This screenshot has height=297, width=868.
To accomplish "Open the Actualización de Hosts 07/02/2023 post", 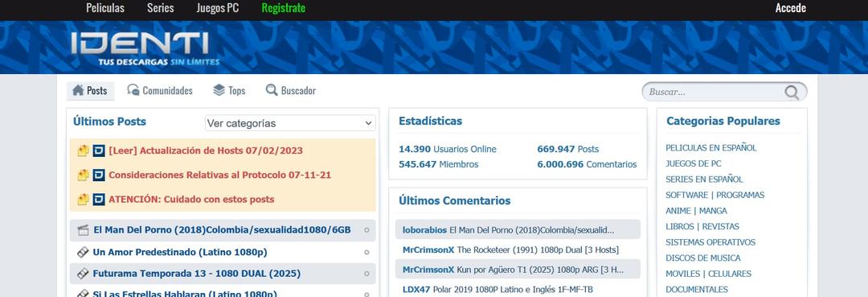I will 206,151.
